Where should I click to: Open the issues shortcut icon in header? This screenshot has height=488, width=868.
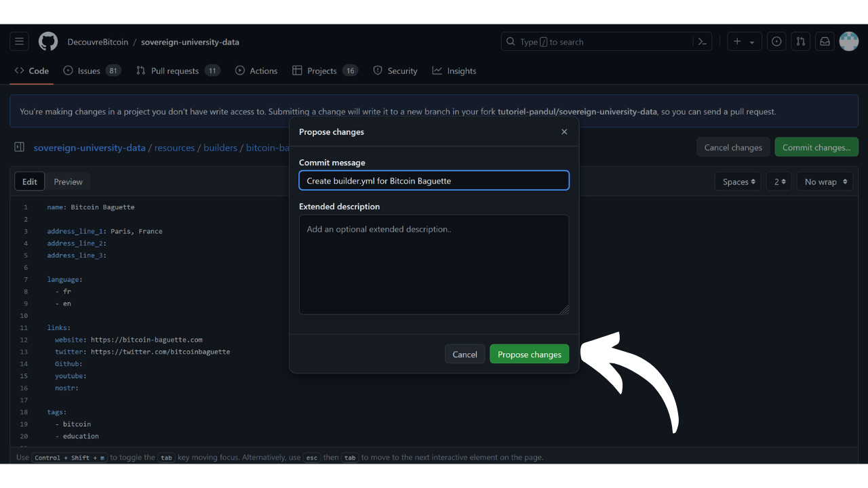(776, 41)
